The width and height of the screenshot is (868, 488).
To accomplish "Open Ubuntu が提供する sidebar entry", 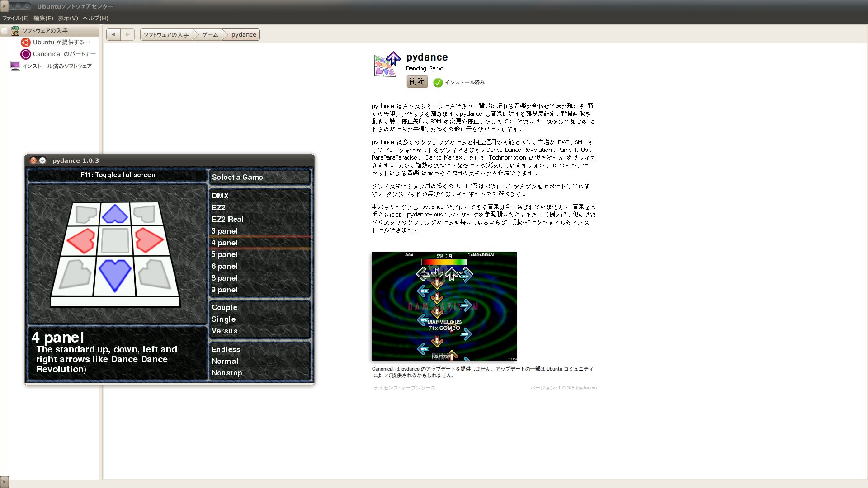I will coord(61,42).
